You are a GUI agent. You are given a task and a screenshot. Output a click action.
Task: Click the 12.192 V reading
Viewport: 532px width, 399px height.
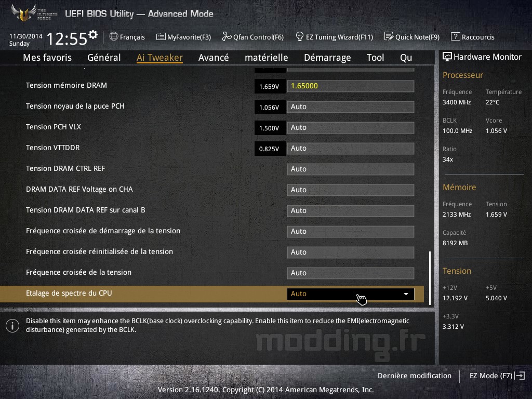455,298
